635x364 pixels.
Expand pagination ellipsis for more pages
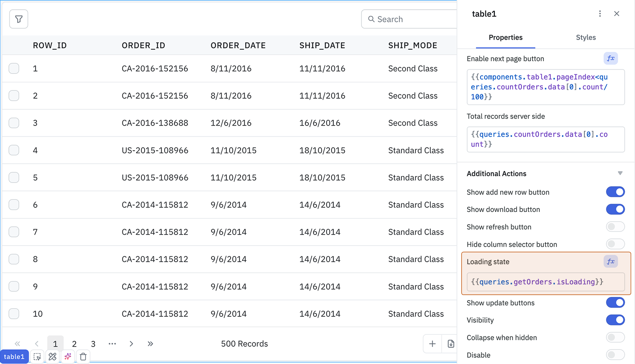(x=112, y=344)
